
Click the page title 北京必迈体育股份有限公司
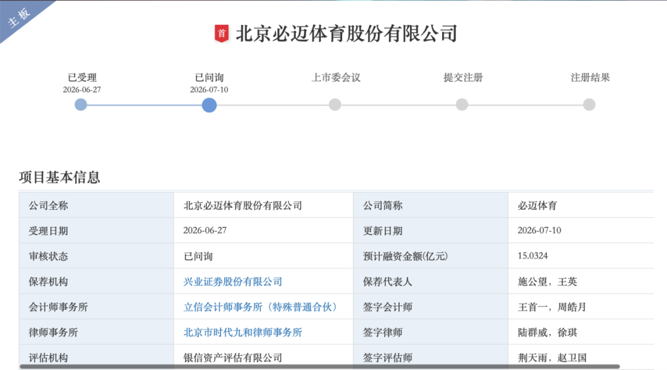(x=346, y=34)
